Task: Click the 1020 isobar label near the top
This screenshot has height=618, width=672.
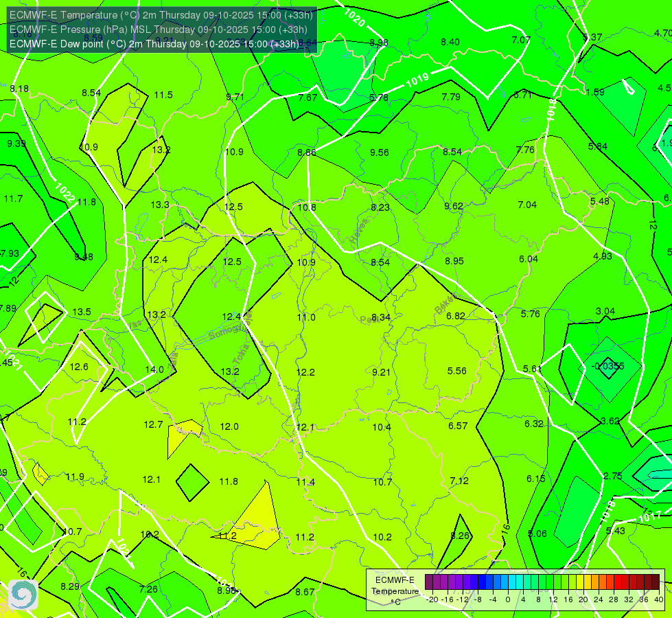Action: (354, 18)
